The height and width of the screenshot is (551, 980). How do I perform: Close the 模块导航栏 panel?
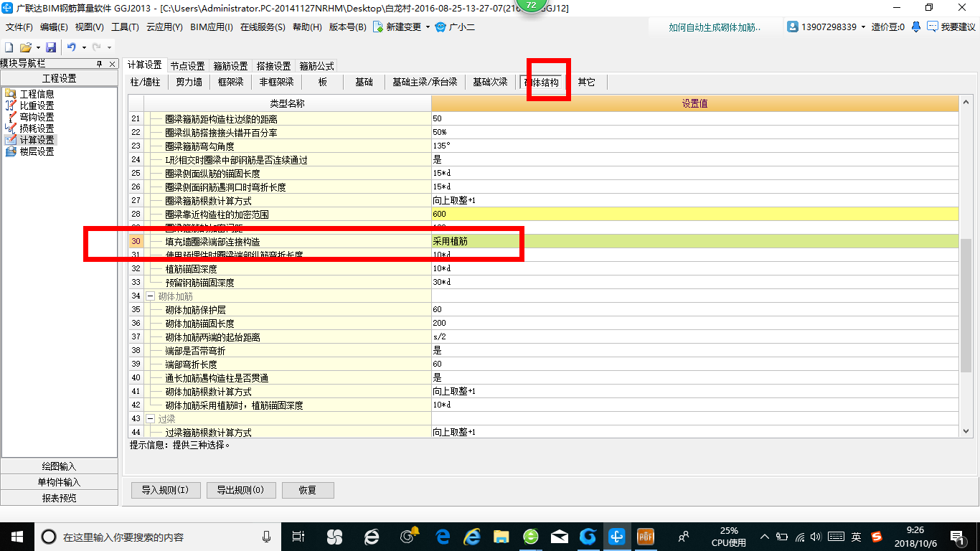113,64
